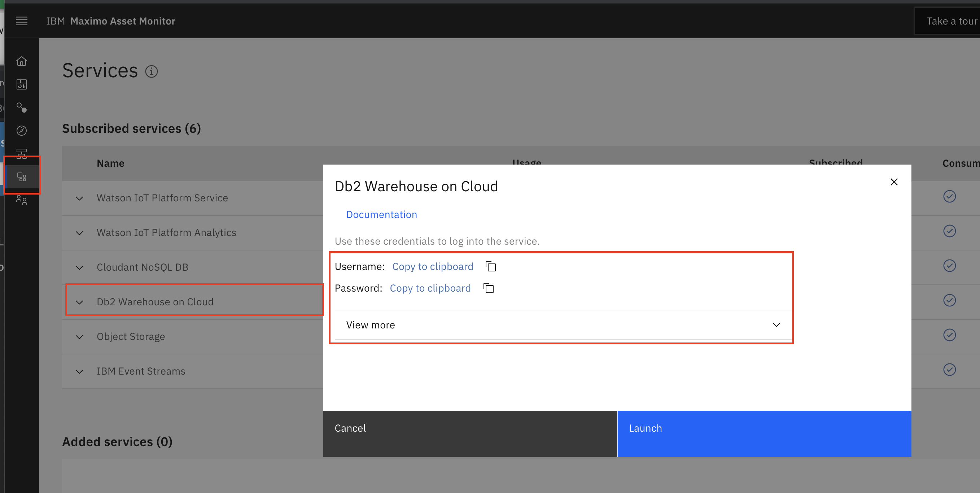Screen dimensions: 980x493
Task: Open the users icon in the sidebar
Action: coord(22,200)
